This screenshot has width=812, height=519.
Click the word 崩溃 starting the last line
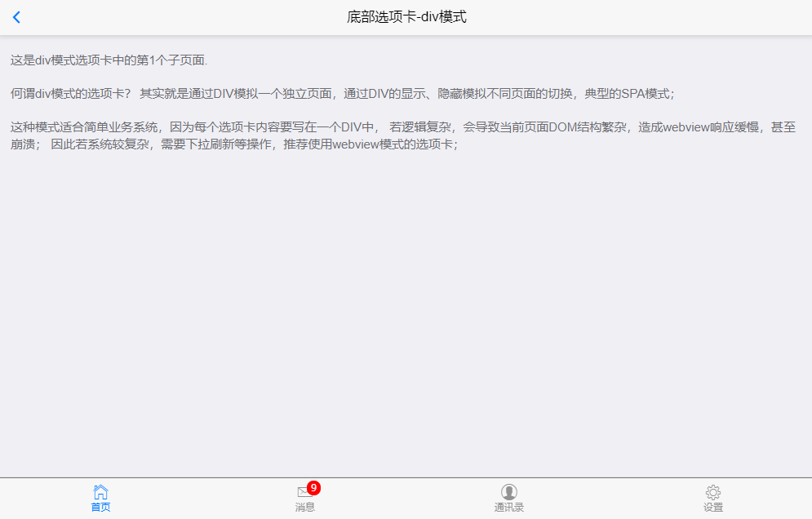pos(23,144)
